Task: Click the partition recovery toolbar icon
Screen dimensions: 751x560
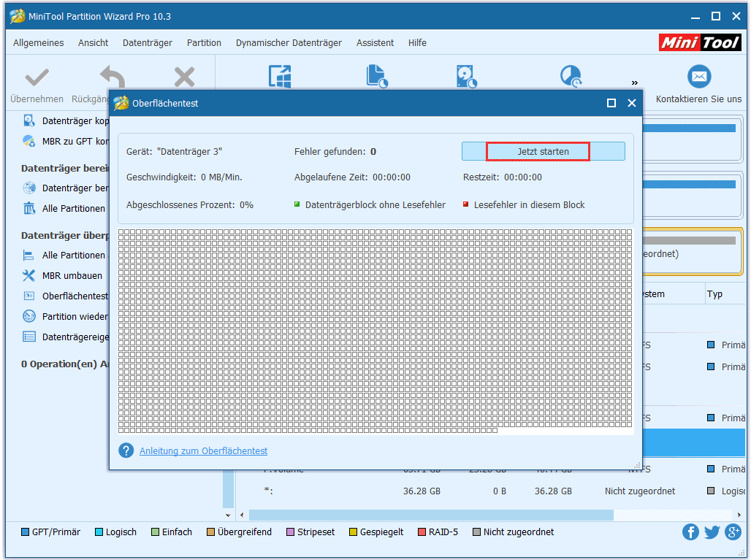Action: coord(571,76)
